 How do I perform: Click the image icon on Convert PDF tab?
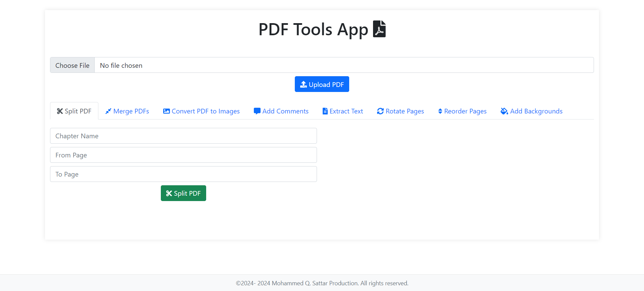pyautogui.click(x=167, y=111)
